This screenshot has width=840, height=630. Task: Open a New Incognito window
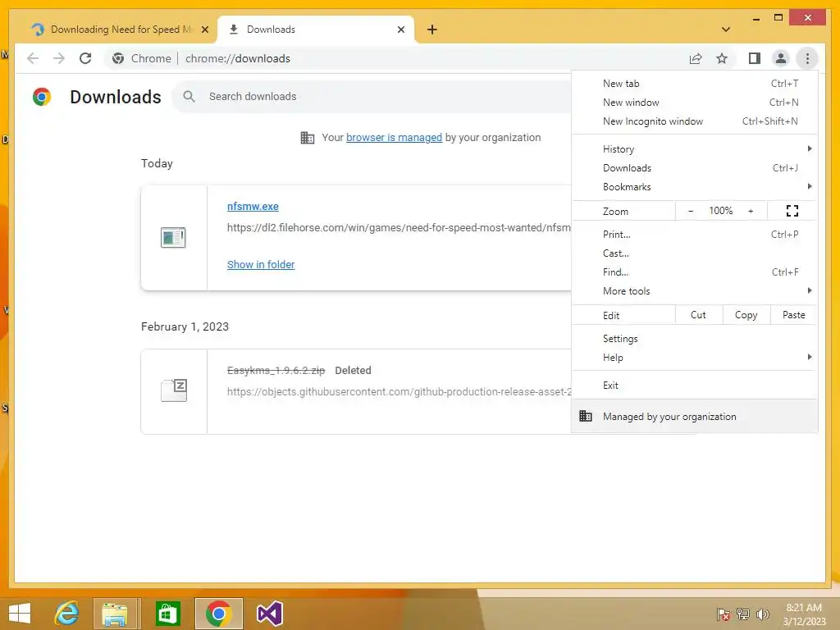pos(695,121)
